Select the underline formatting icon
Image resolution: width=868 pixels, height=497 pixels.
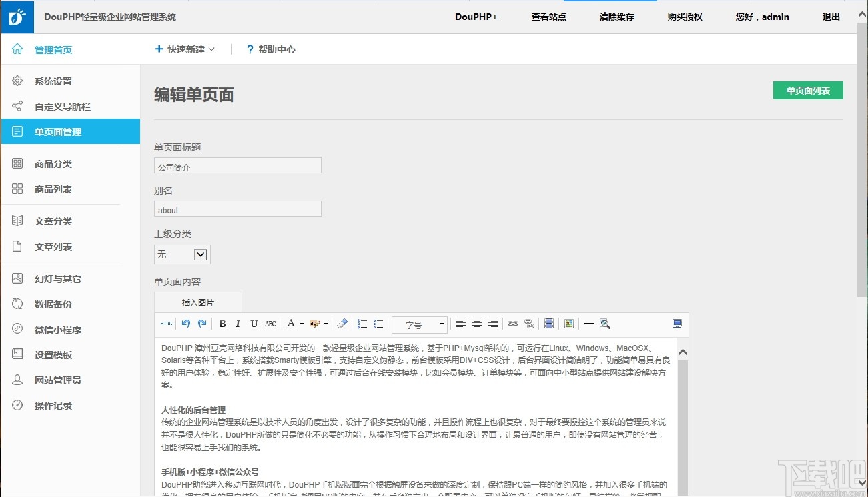(253, 324)
